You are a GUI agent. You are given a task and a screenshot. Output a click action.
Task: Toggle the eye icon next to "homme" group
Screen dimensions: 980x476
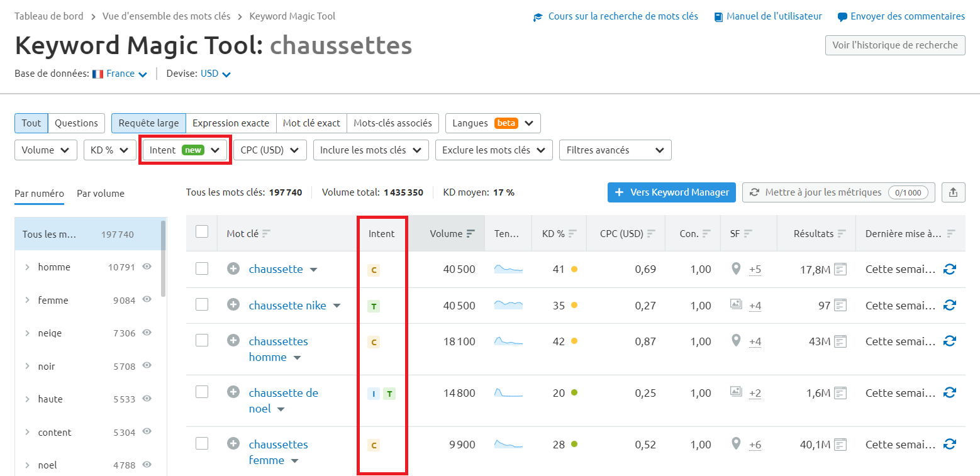147,267
